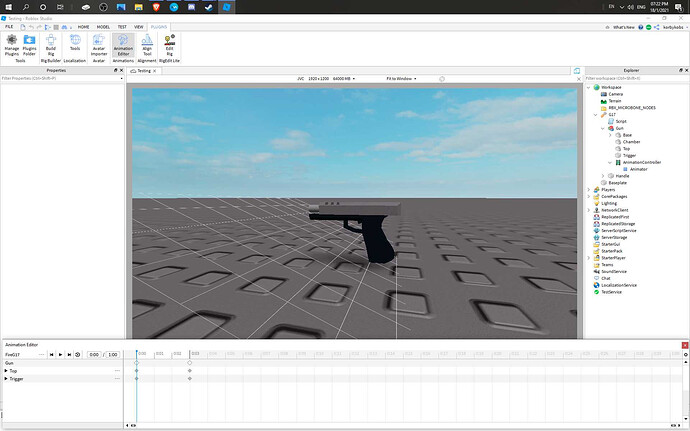Open the Align Tool
690x431 pixels.
click(147, 45)
